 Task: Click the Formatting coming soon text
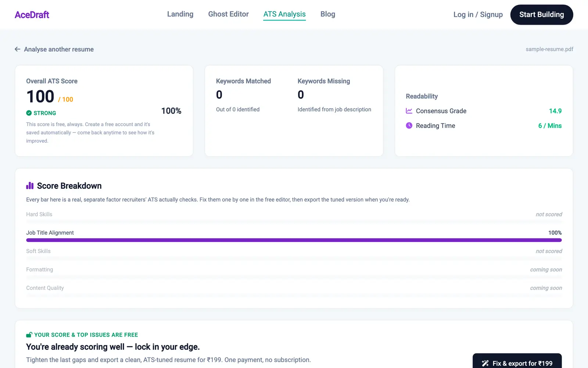546,269
